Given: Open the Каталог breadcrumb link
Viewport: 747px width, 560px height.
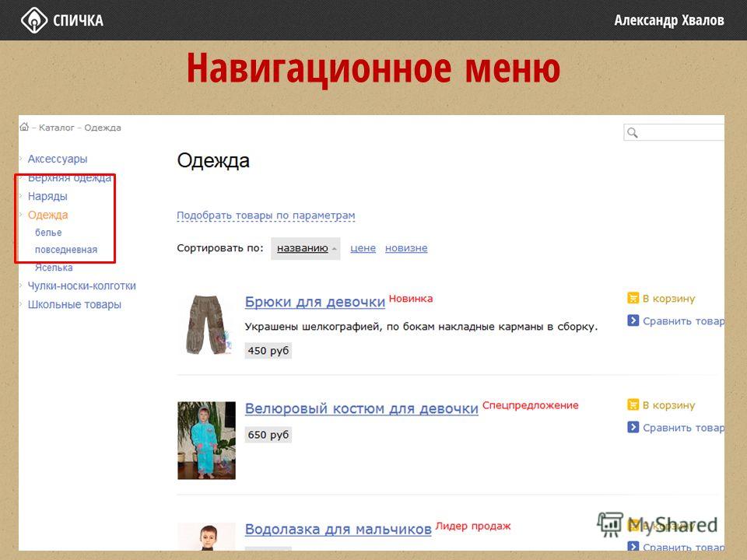Looking at the screenshot, I should click(x=57, y=128).
